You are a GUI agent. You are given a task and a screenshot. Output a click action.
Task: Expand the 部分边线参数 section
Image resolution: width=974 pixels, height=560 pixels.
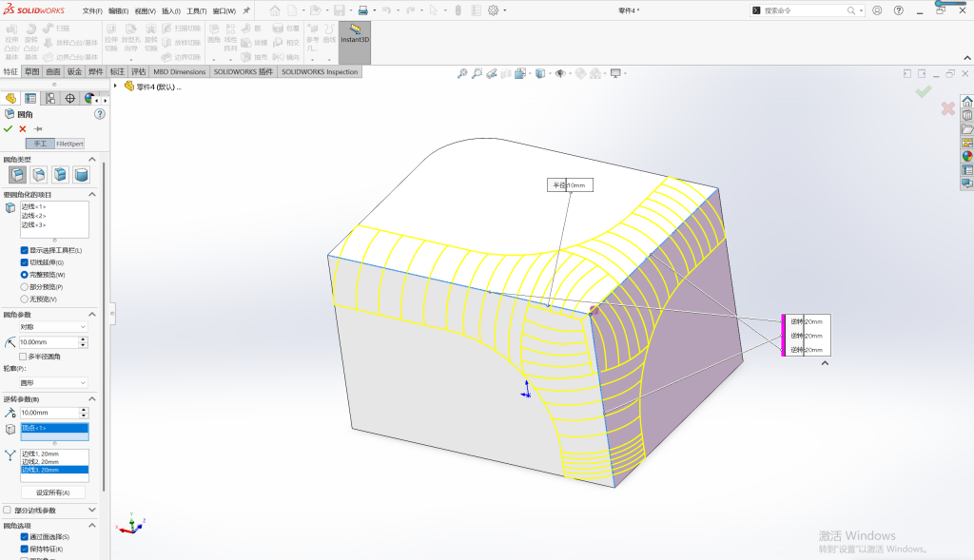click(92, 510)
